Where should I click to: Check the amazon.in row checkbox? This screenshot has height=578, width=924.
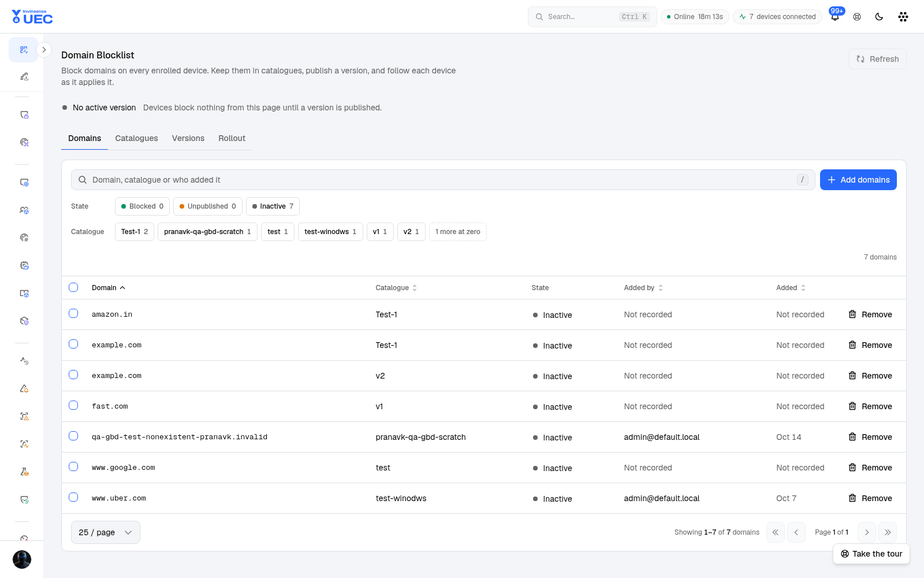[x=73, y=313]
